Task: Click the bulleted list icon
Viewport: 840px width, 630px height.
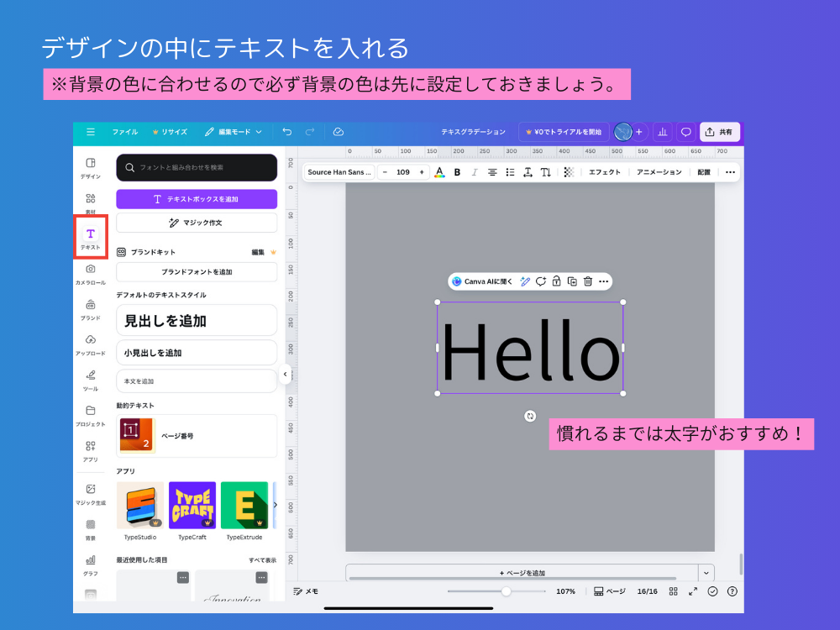Action: 510,172
